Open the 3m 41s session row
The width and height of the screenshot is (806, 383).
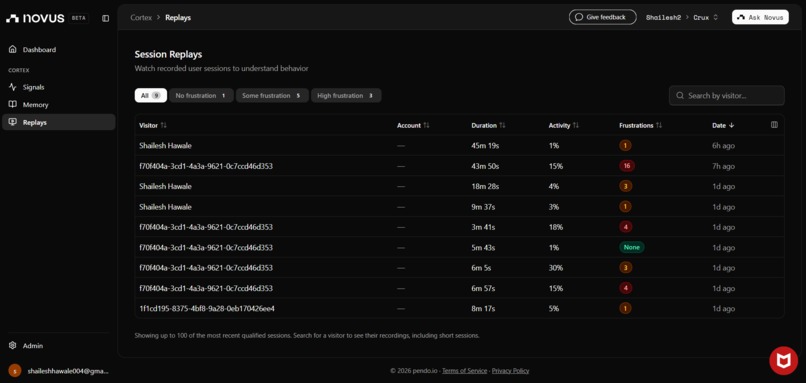click(460, 227)
